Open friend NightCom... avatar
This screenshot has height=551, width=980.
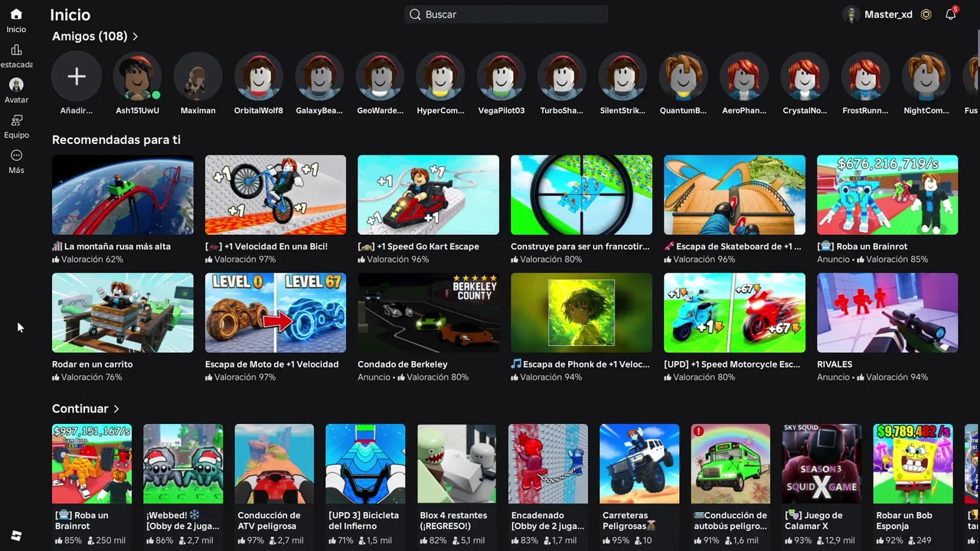pos(926,77)
